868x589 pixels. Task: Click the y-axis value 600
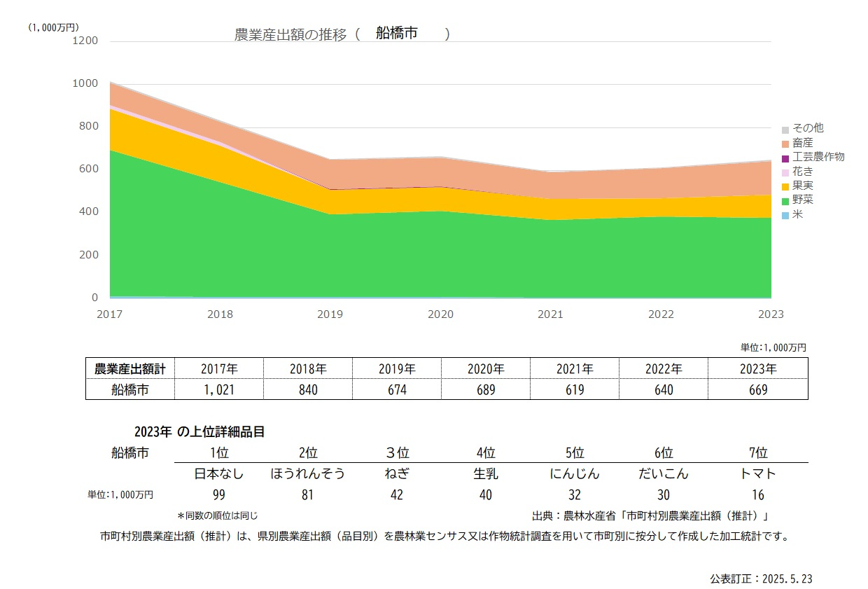point(88,169)
